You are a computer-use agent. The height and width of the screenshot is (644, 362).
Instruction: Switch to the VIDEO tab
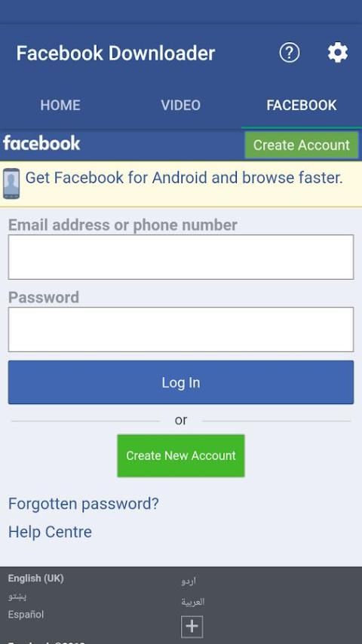pos(181,105)
